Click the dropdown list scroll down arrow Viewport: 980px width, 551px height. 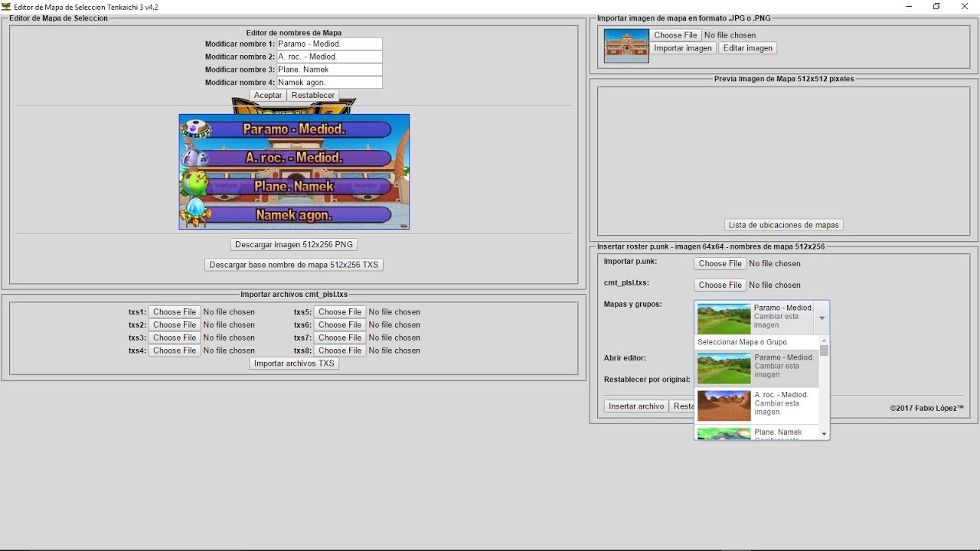click(x=824, y=434)
